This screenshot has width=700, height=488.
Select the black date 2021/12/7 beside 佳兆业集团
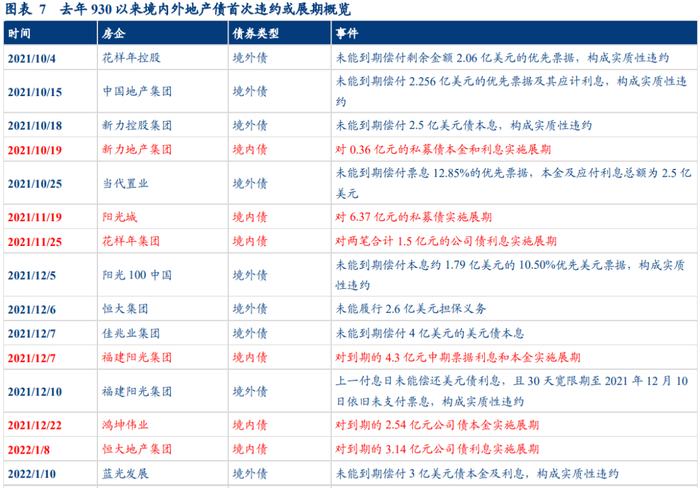click(x=32, y=334)
